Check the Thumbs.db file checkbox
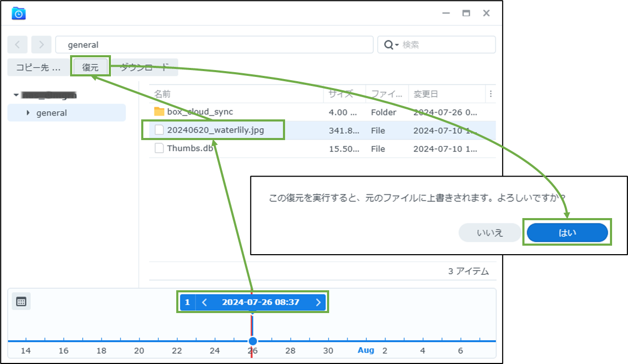This screenshot has height=364, width=628. pos(158,149)
